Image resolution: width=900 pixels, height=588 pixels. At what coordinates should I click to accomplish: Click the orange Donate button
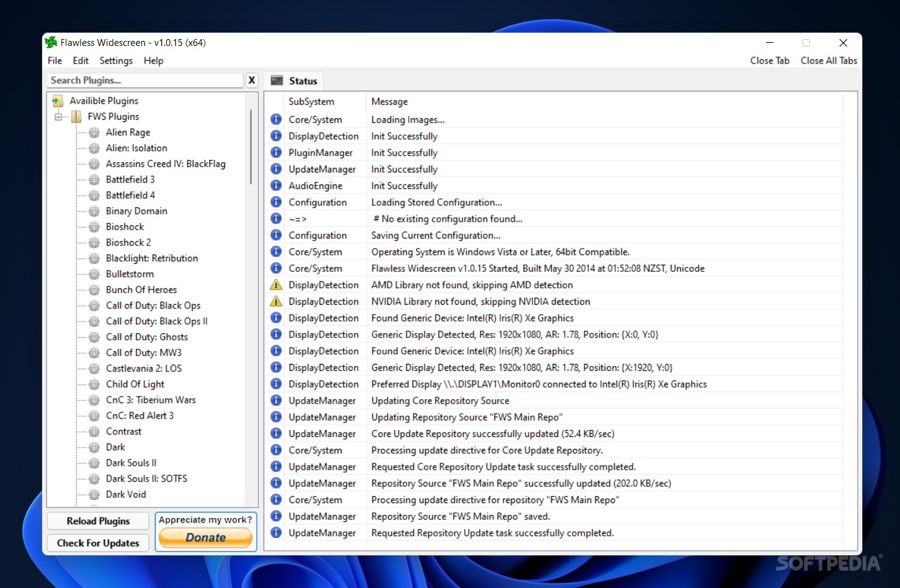(206, 538)
